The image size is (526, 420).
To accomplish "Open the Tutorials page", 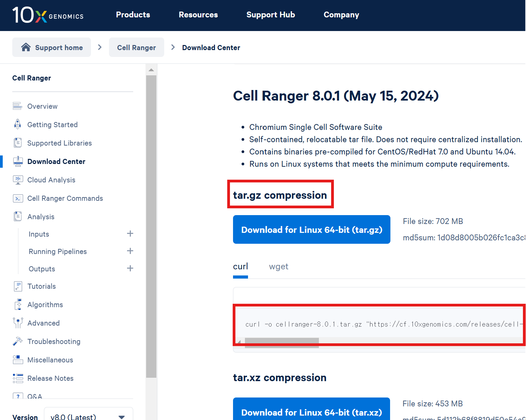I will pyautogui.click(x=42, y=286).
